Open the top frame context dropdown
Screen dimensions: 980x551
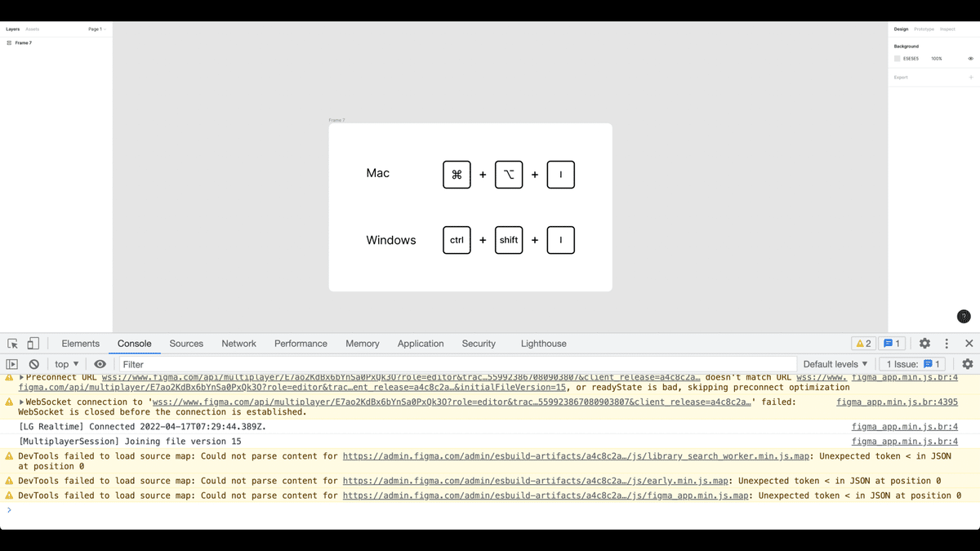65,364
